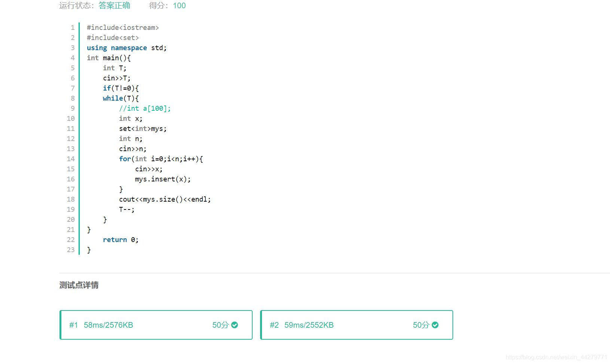
Task: Click the 'if(T!=0){' line
Action: tap(121, 88)
